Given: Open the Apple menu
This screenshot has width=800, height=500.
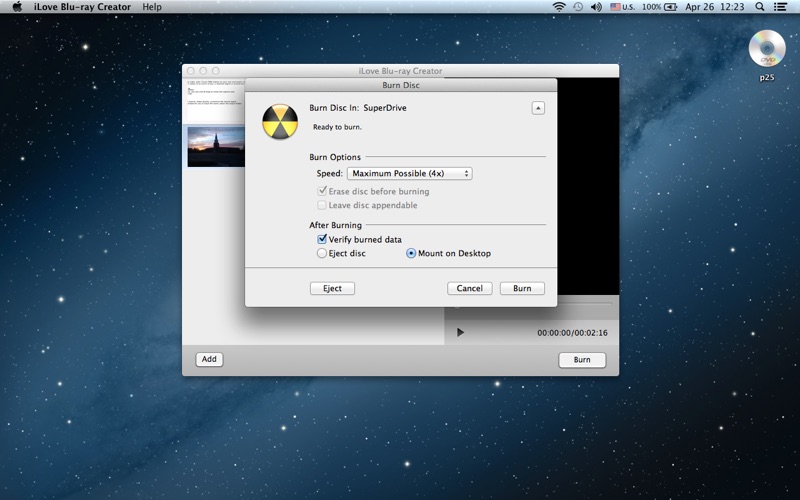Looking at the screenshot, I should click(x=17, y=7).
